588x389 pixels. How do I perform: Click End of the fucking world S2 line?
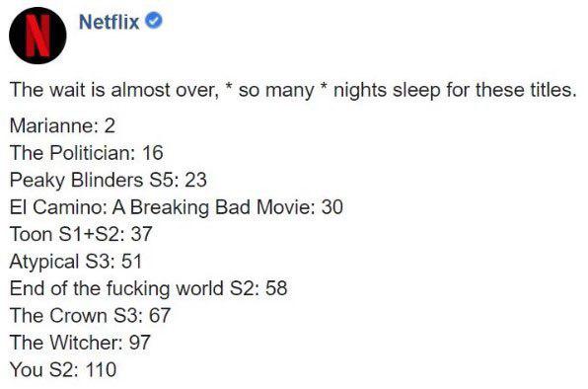(x=149, y=288)
